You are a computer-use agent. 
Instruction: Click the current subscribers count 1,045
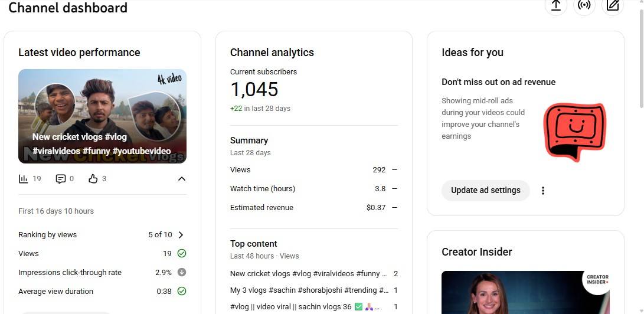click(x=254, y=90)
